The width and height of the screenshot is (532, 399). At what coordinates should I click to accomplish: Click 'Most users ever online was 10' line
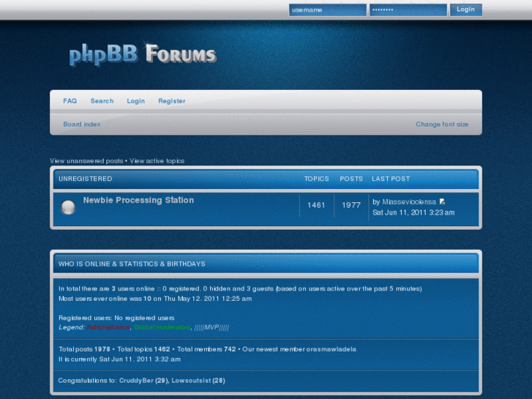[x=155, y=299]
